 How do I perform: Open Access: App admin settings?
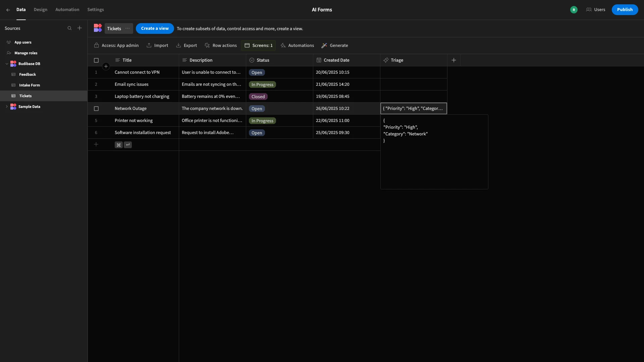(x=116, y=46)
